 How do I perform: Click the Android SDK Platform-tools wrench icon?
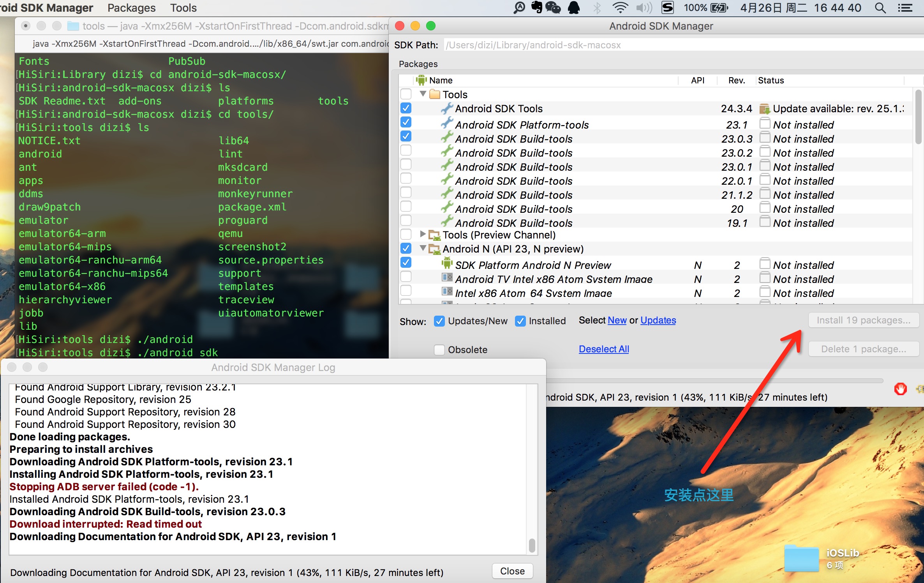[x=447, y=123]
